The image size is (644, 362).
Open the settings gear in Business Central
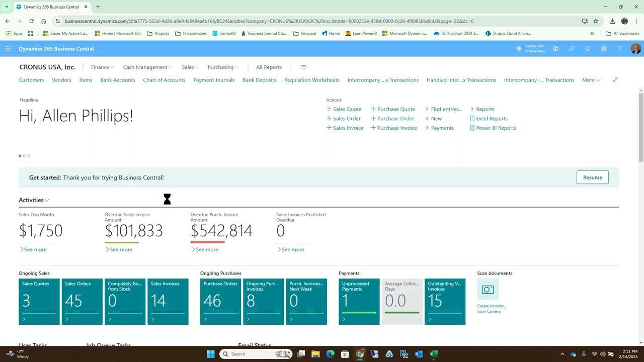(x=604, y=49)
